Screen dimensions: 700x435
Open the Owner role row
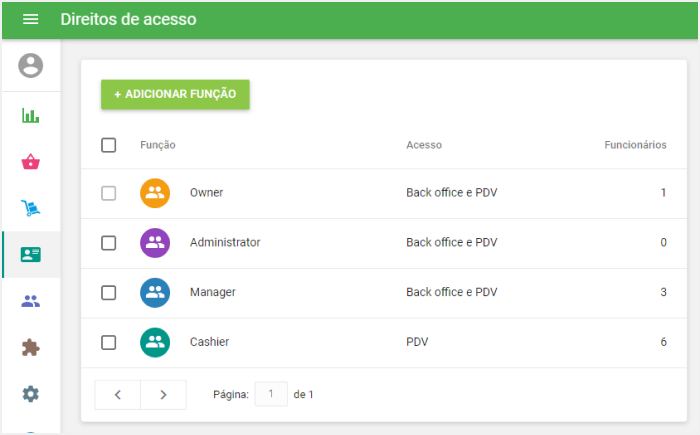(207, 193)
